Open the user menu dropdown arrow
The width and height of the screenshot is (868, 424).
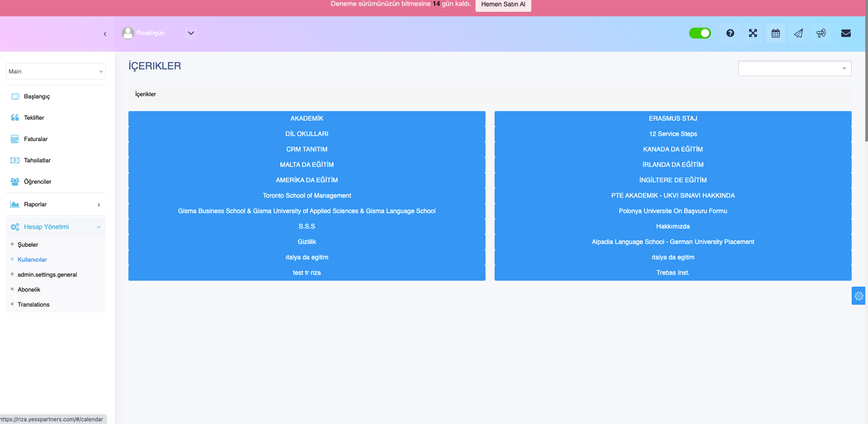point(191,33)
